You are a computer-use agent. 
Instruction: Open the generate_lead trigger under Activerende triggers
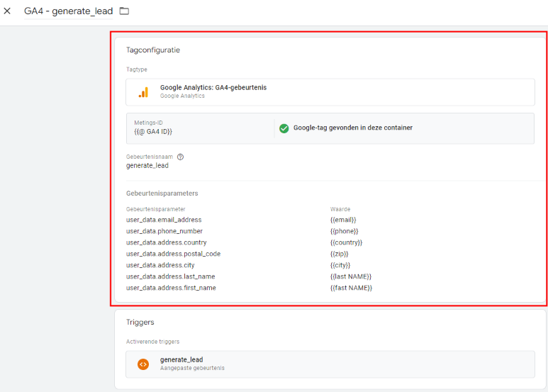(x=181, y=360)
